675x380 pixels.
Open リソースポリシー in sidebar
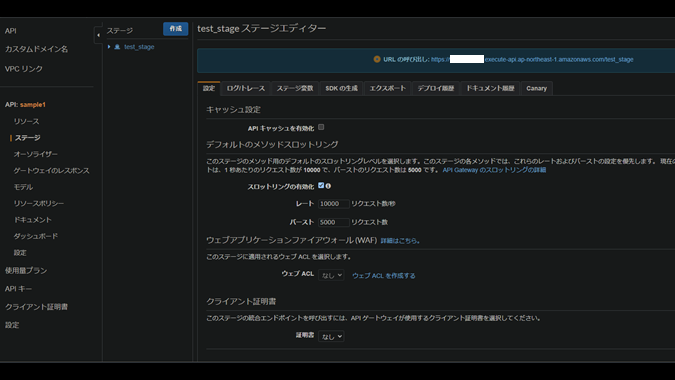point(39,203)
